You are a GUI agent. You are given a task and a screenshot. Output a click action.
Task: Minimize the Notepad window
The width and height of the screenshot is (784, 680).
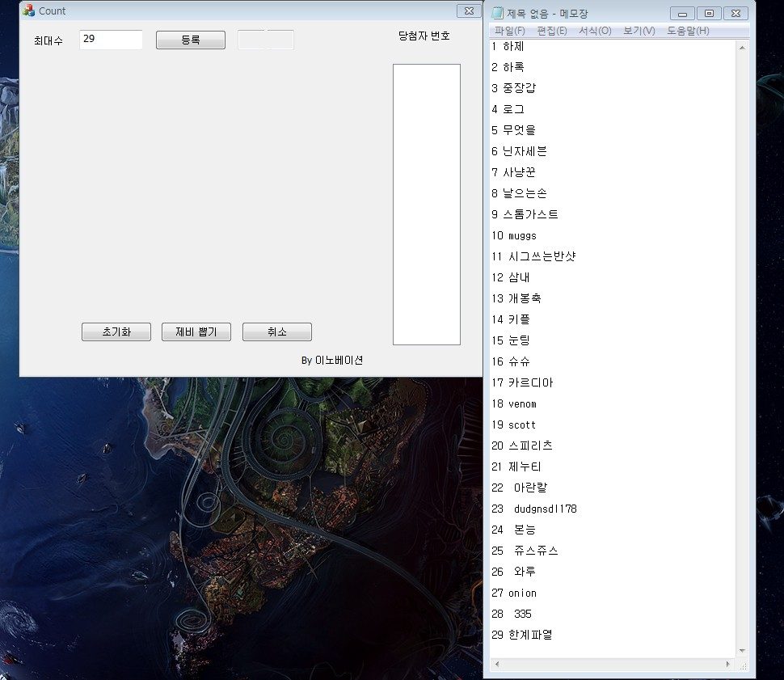682,14
